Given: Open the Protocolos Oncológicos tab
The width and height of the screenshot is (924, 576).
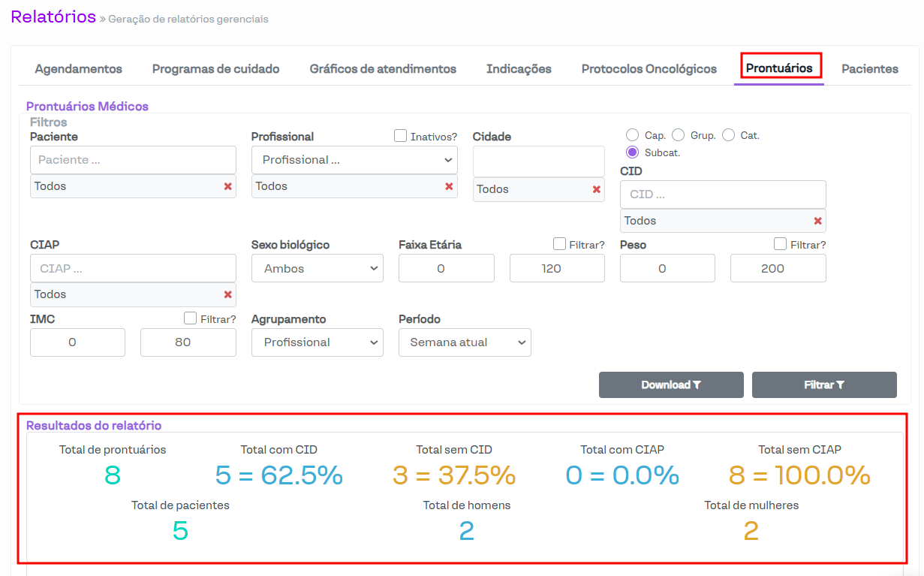Looking at the screenshot, I should 649,69.
